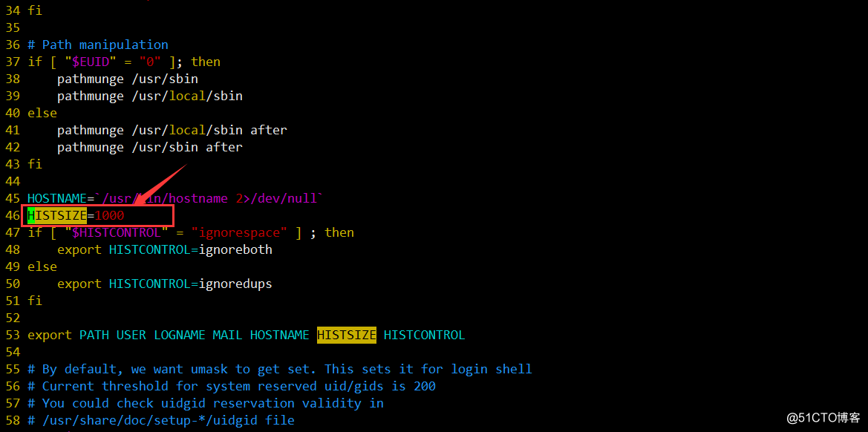Click "$EUID" on line 37
This screenshot has width=868, height=432.
[x=91, y=62]
